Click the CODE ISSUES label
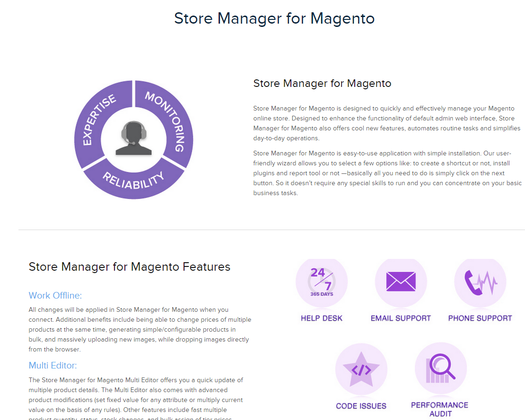 361,406
